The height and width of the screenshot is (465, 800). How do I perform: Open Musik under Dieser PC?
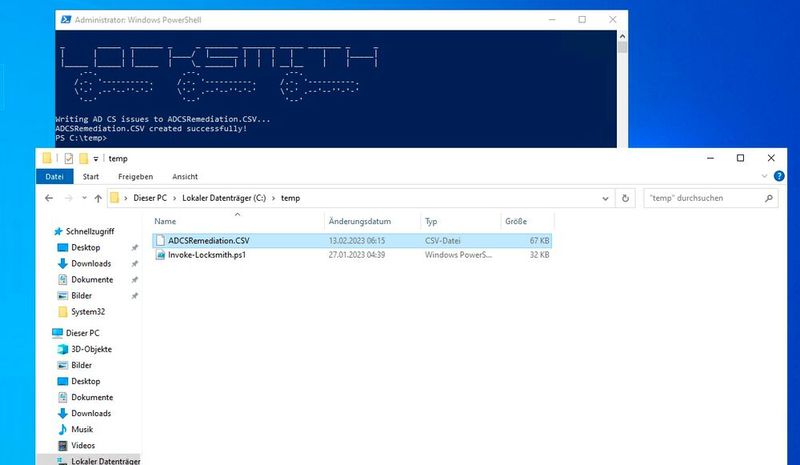(82, 429)
